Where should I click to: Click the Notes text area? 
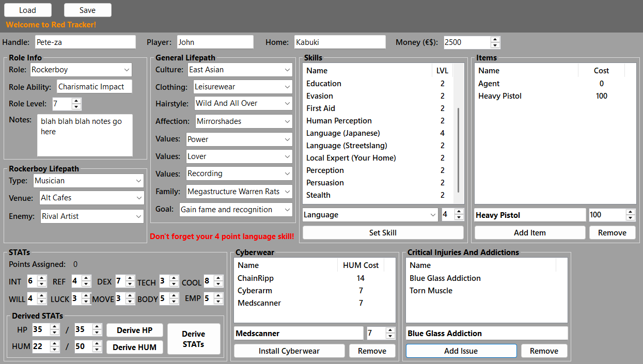click(x=85, y=135)
